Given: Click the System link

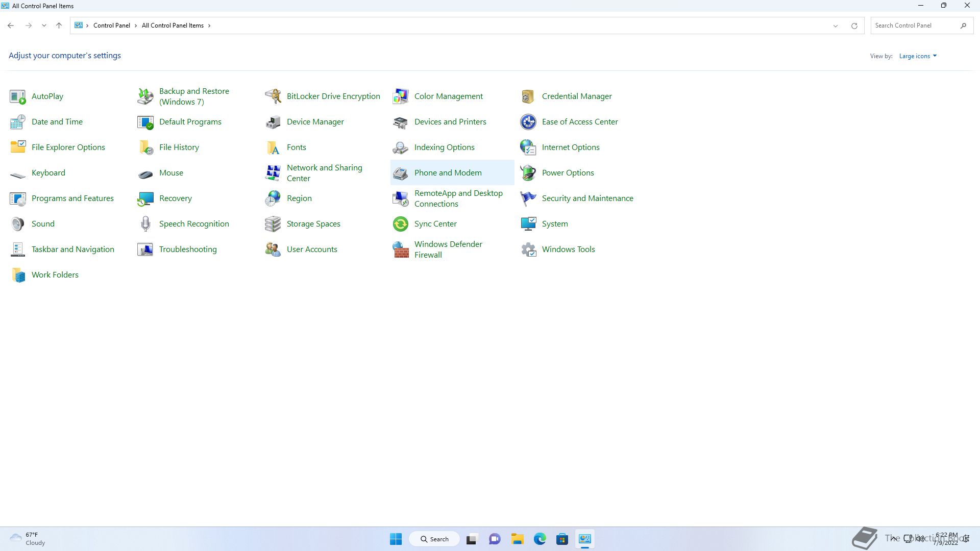Looking at the screenshot, I should click(x=555, y=224).
